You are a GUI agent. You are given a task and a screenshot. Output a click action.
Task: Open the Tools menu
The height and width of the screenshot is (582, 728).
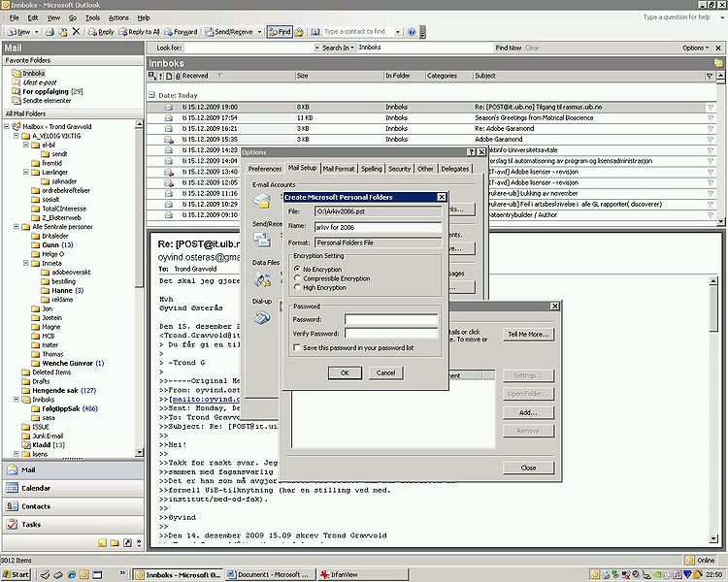(92, 17)
